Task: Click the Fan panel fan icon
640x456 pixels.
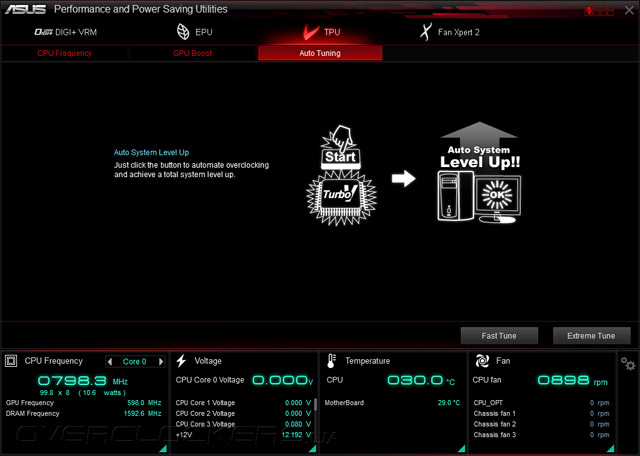Action: coord(482,361)
